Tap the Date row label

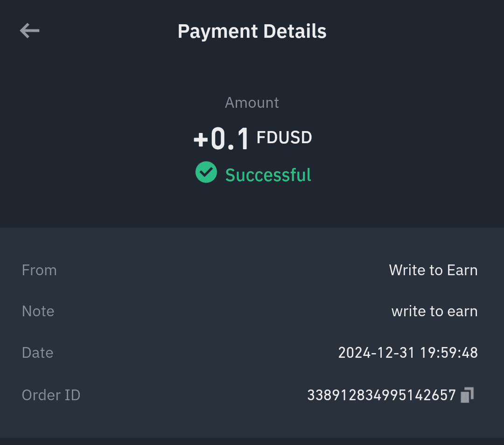coord(38,353)
